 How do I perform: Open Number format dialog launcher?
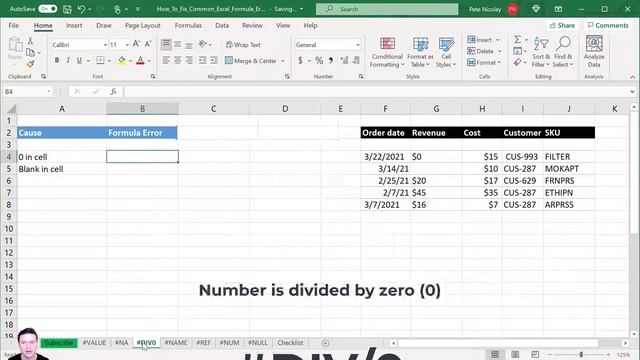pyautogui.click(x=361, y=76)
